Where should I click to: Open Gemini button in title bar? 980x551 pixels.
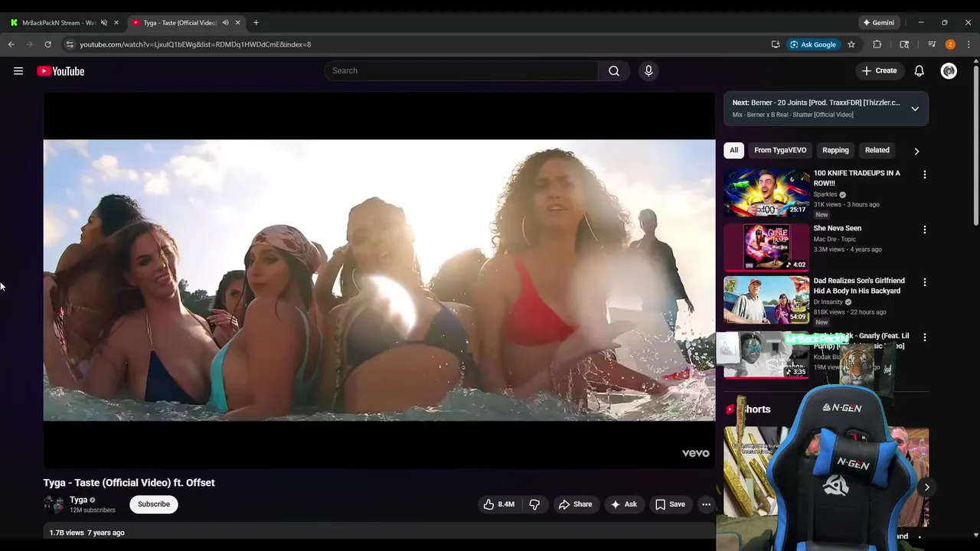878,23
